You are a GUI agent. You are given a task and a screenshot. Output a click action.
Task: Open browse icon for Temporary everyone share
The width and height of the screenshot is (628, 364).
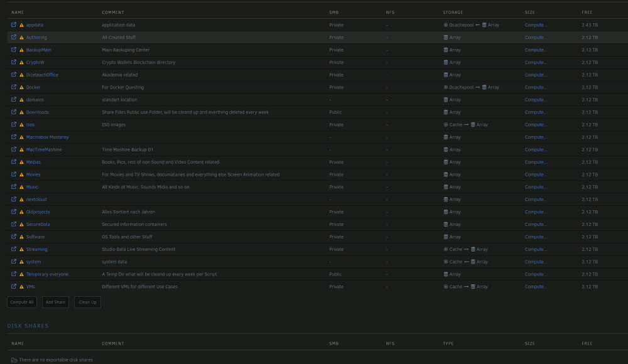coord(14,274)
